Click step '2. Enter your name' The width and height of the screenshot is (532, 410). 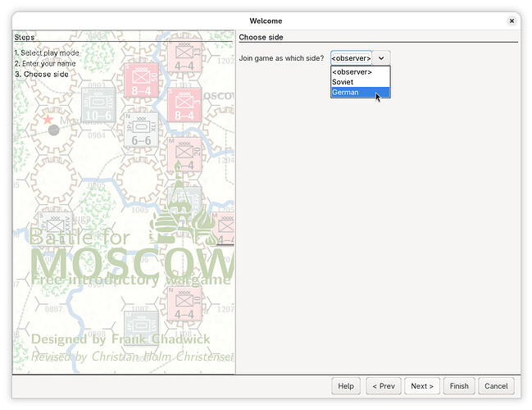tap(46, 63)
